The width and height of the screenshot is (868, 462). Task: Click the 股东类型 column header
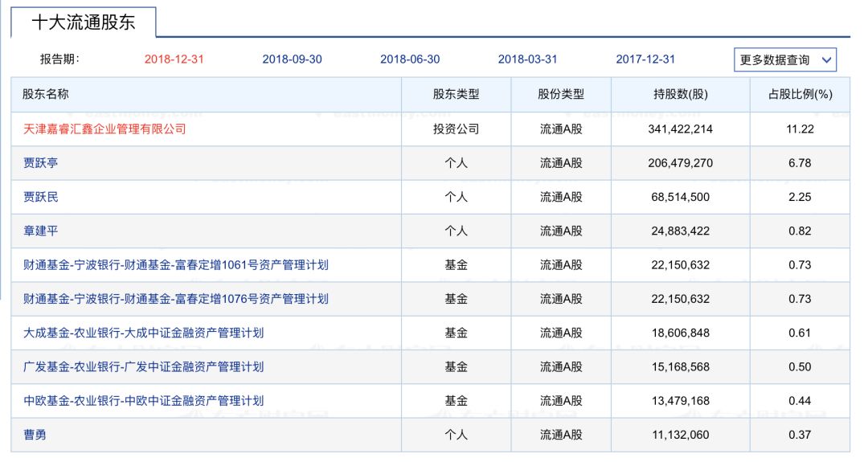(457, 94)
